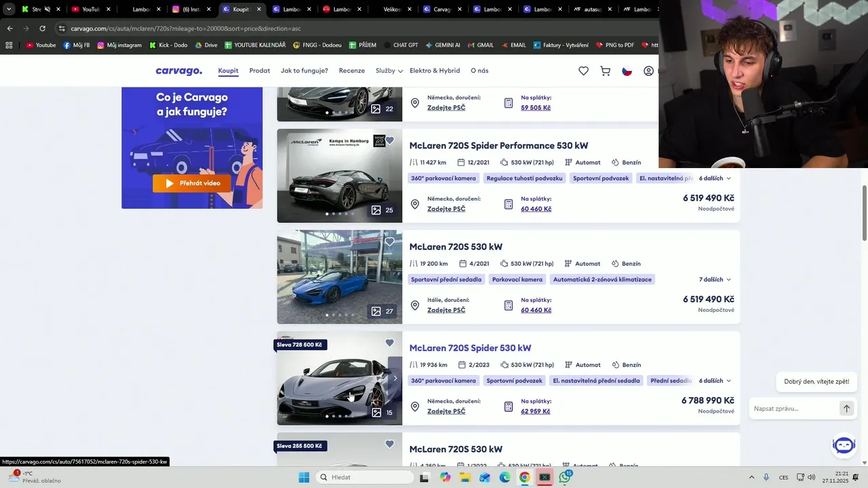Open the 'Můj instagram' bookmark
The height and width of the screenshot is (488, 868).
point(119,45)
